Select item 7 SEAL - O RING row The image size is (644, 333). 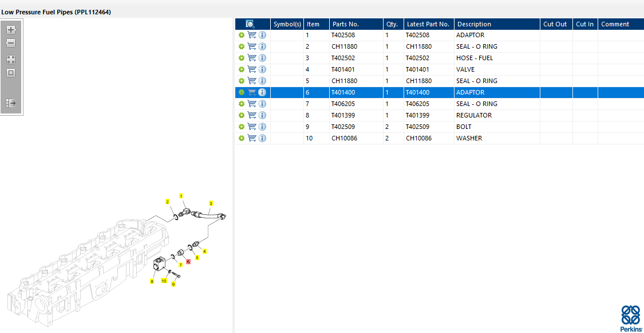click(x=440, y=104)
